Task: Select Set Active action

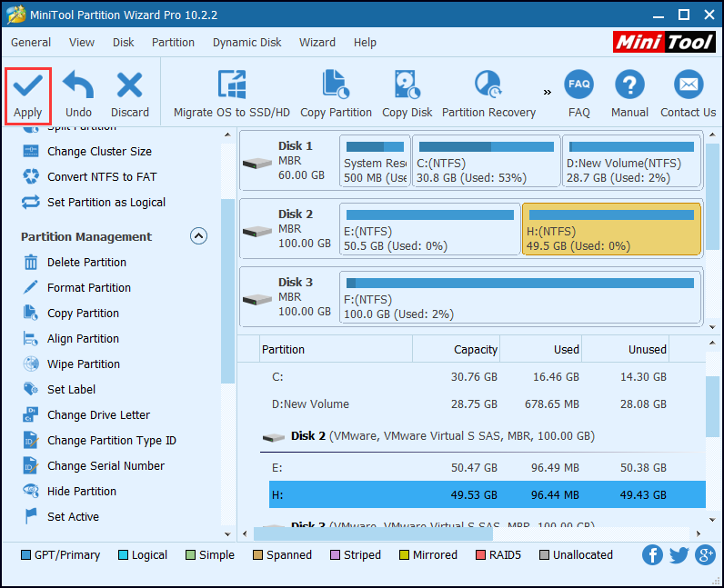Action: (x=61, y=516)
